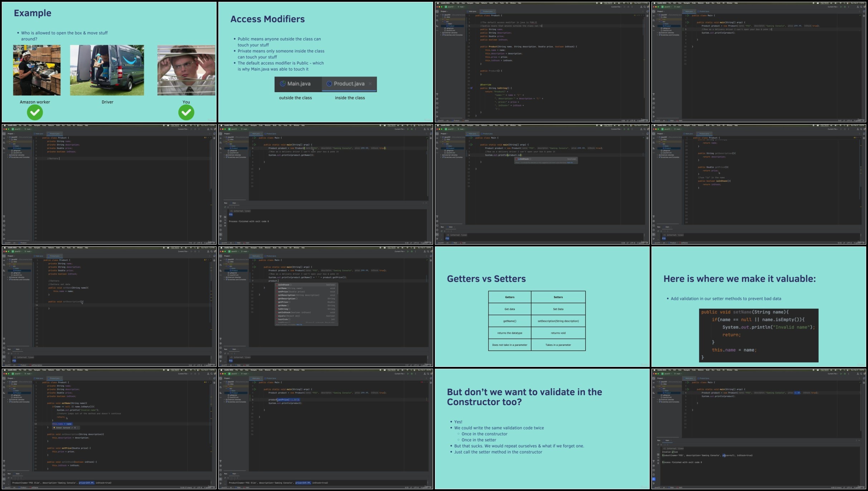This screenshot has height=491, width=868.
Task: Click the 'setDescription(String description)' table cell
Action: point(558,321)
